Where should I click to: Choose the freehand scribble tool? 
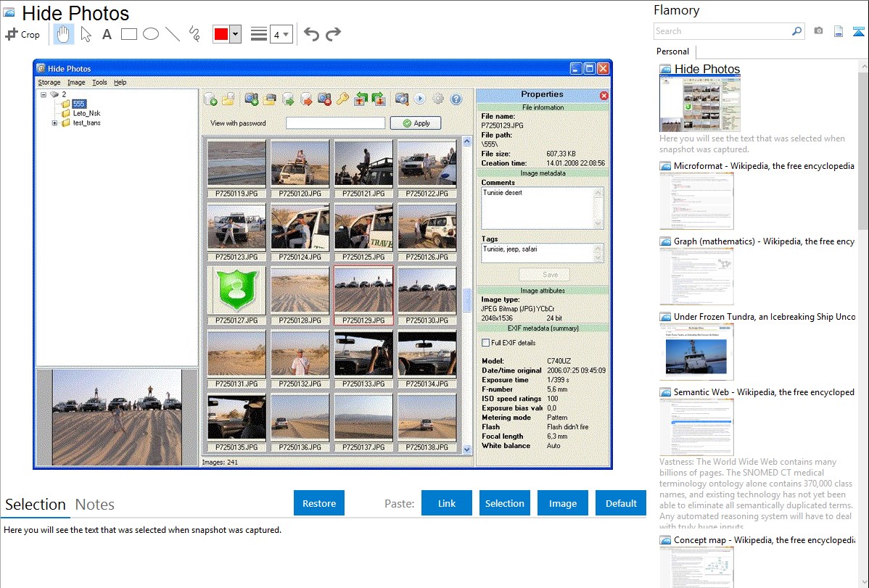[x=194, y=34]
